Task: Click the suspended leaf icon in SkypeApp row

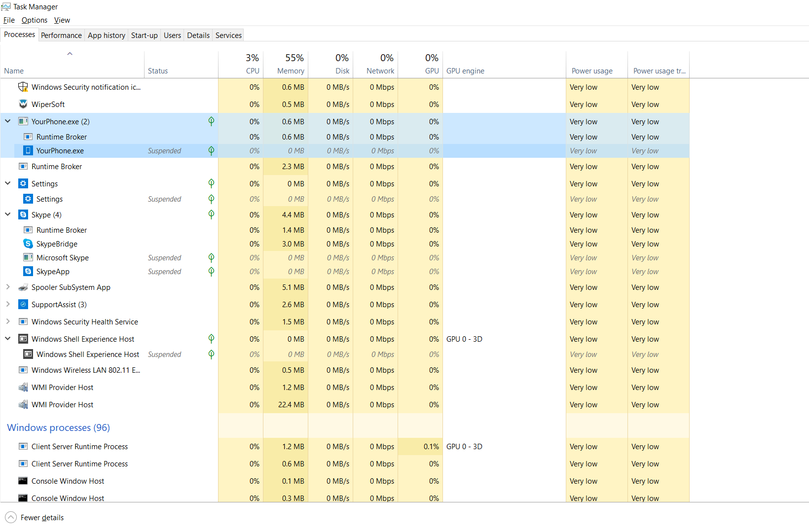Action: (211, 271)
